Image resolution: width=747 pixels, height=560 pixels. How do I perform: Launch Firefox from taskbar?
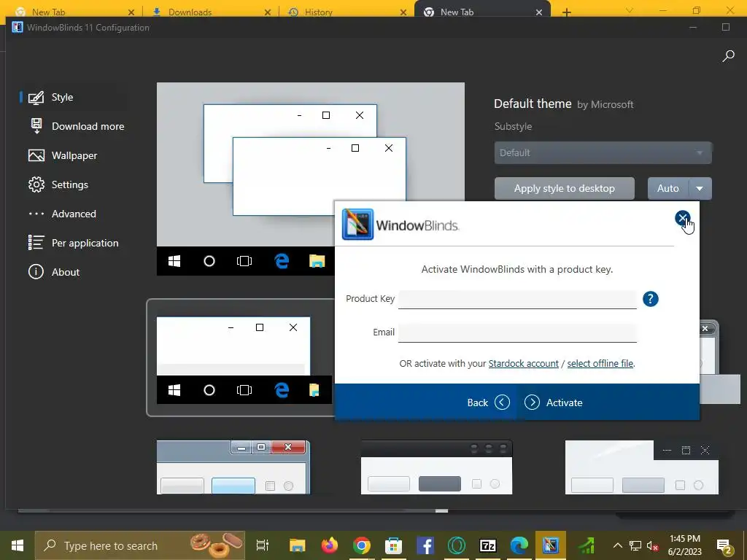pyautogui.click(x=329, y=545)
